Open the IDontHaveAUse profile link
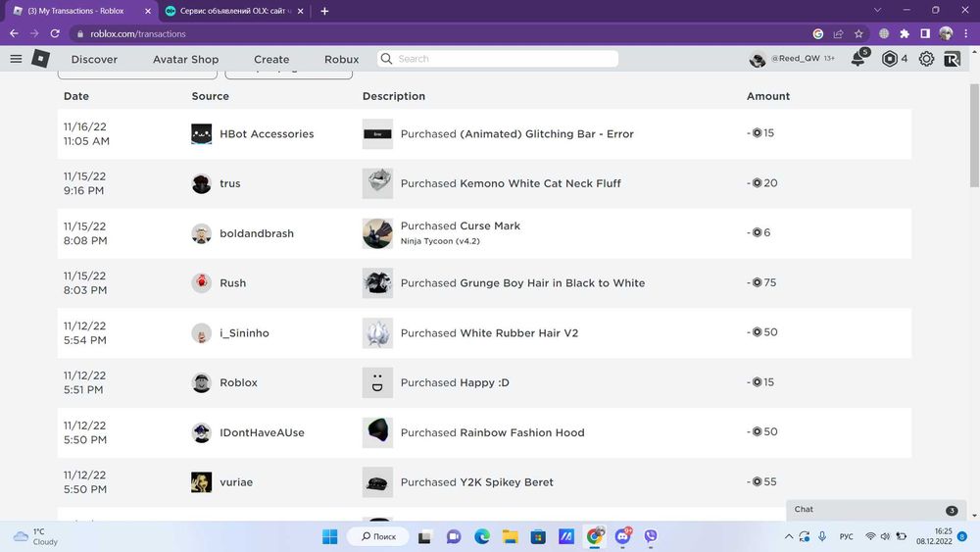 (262, 432)
